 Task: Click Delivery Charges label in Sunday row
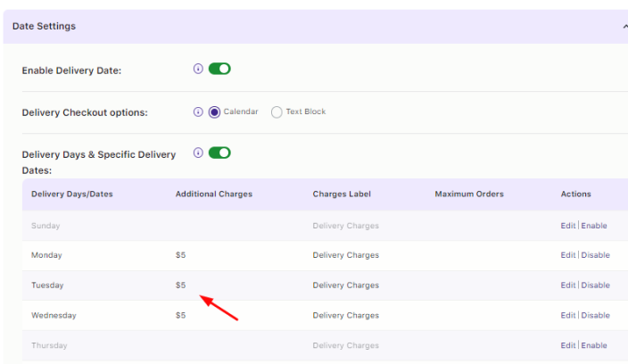345,226
